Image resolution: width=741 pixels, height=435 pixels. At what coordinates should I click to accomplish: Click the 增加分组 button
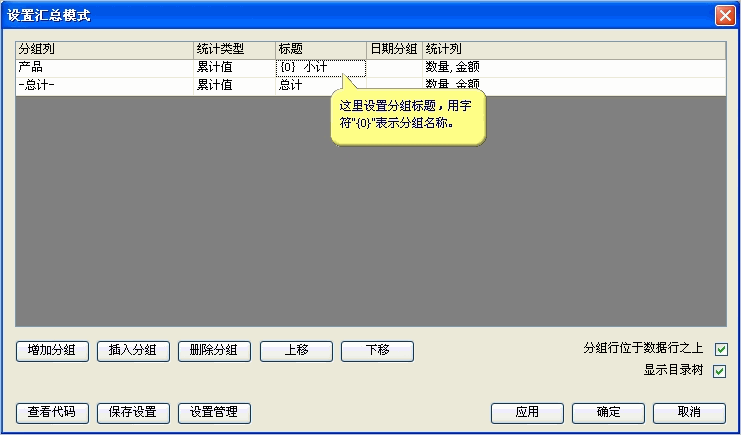click(x=52, y=351)
